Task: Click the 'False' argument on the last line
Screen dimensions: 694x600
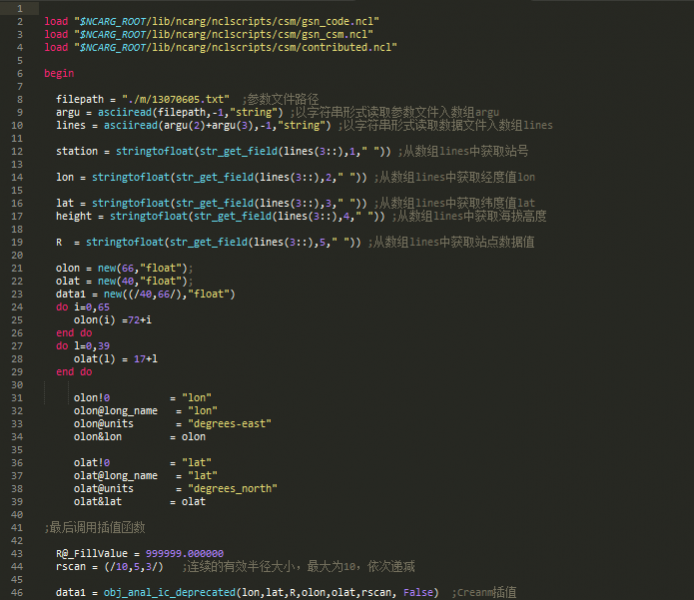Action: point(419,592)
